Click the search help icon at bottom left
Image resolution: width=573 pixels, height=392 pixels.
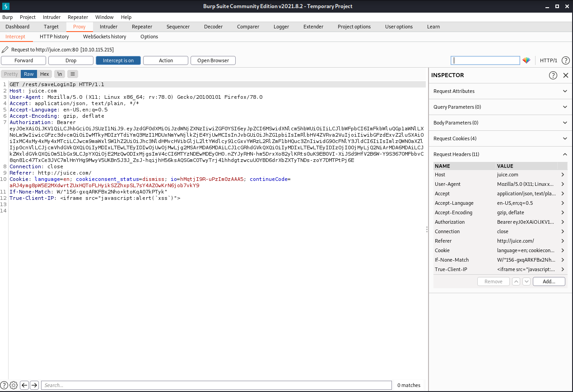[x=4, y=385]
